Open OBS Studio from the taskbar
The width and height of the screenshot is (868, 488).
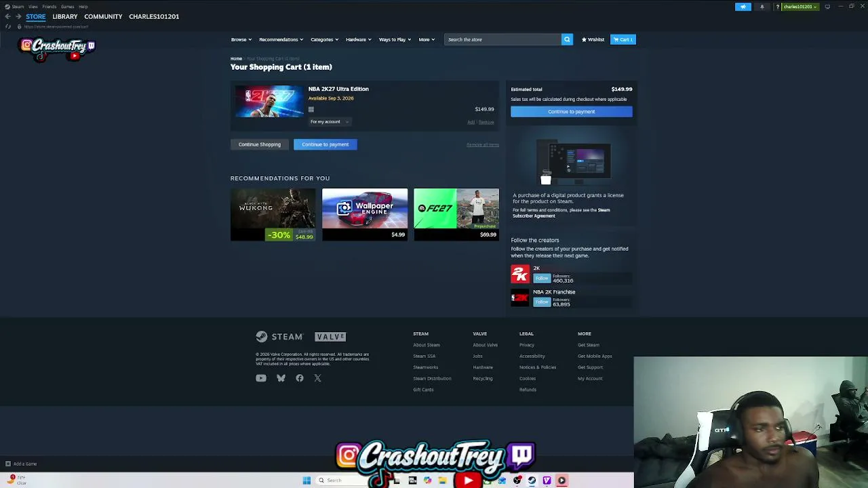pos(517,481)
